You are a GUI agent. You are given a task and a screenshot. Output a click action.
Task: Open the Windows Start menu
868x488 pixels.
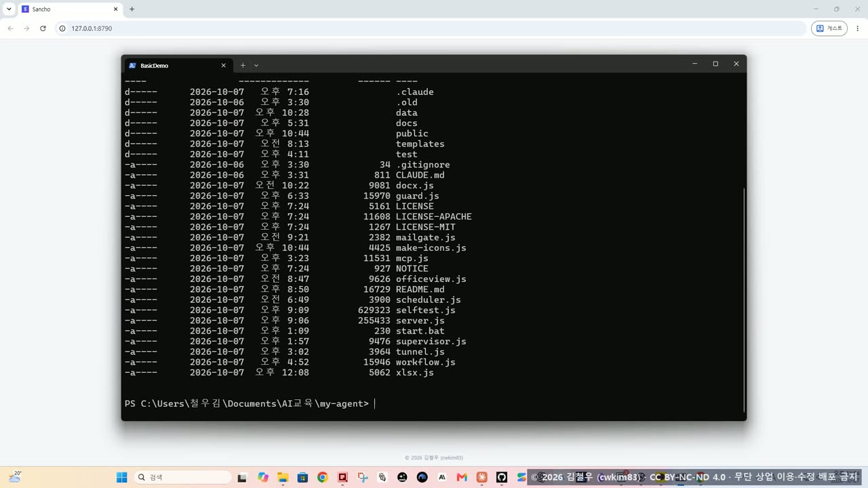(x=122, y=477)
